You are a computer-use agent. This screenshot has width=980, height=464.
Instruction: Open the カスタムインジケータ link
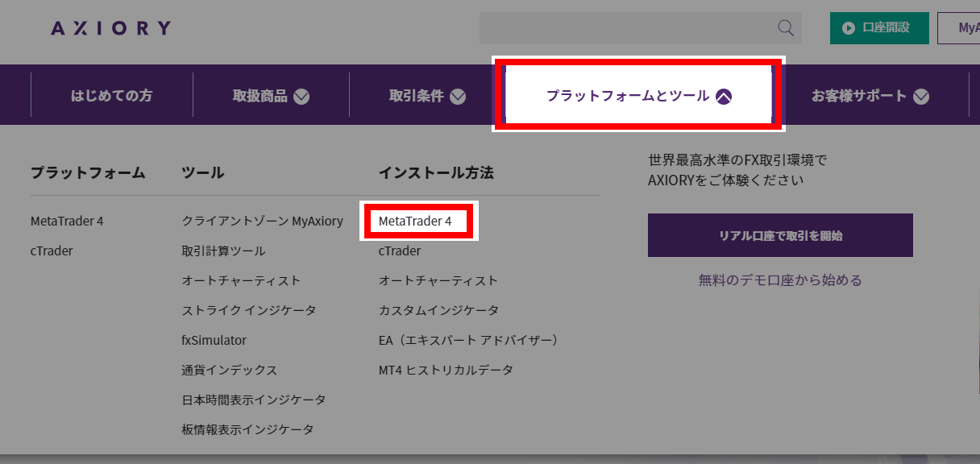438,310
